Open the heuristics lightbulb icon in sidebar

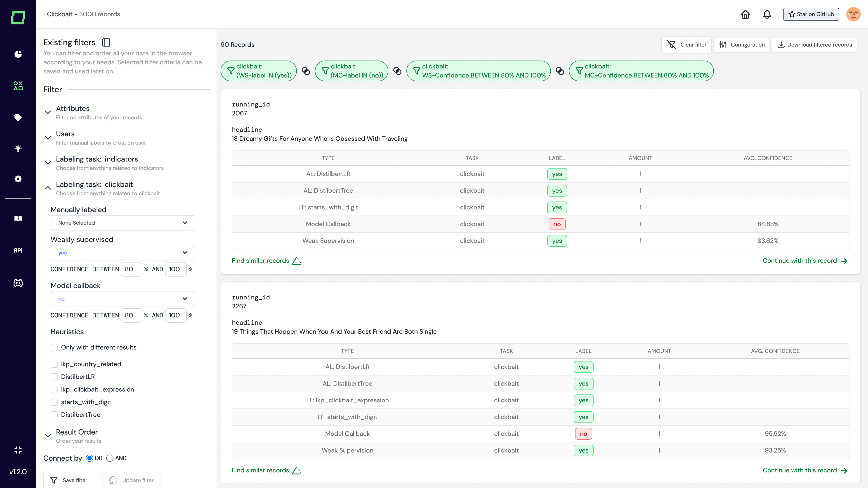tap(18, 148)
